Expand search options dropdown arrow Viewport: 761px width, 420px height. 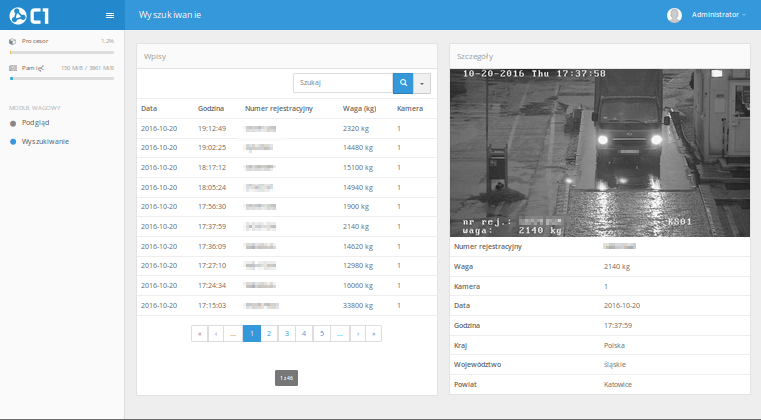click(422, 84)
